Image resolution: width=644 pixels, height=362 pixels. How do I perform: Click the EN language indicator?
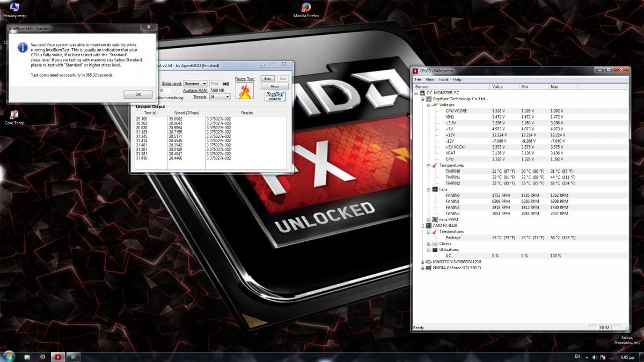pos(577,356)
